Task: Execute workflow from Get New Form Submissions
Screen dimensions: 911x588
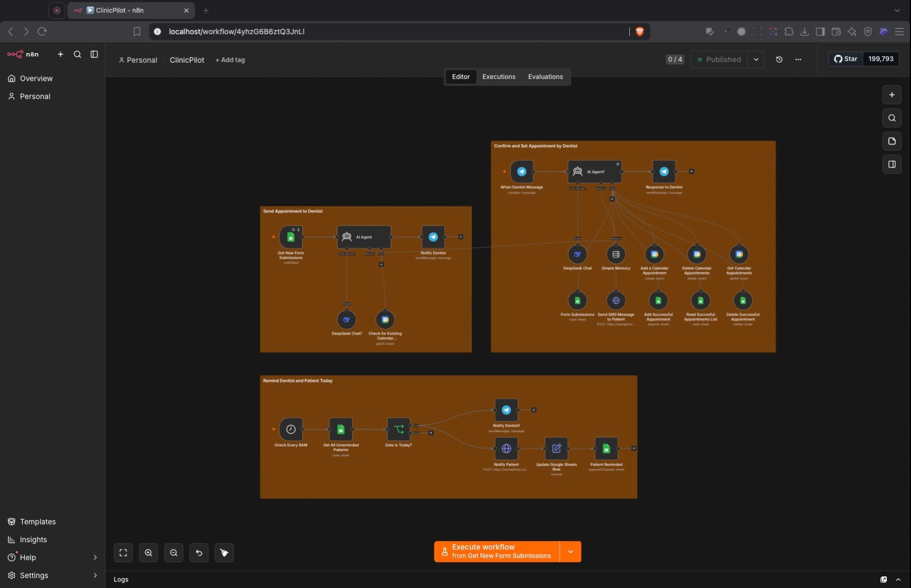Action: 497,552
